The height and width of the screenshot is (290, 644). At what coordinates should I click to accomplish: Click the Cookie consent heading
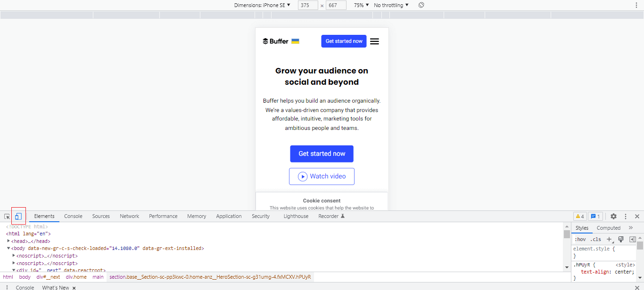pos(322,201)
